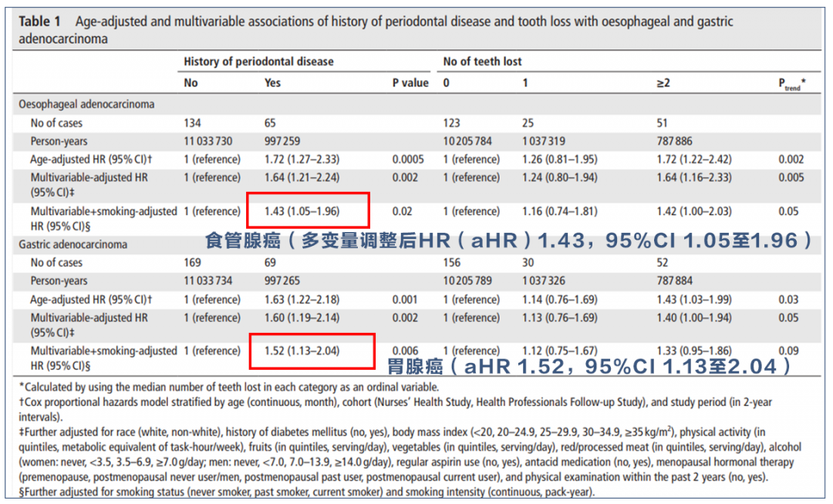
Task: Click the P value "0.0005"
Action: click(x=408, y=160)
